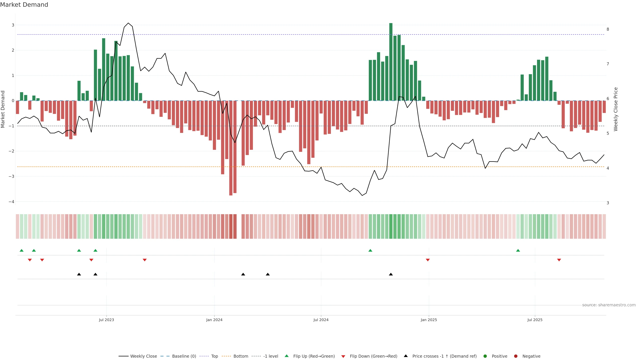The width and height of the screenshot is (644, 362).
Task: Click the Jul 2025 x-axis label
Action: (535, 320)
